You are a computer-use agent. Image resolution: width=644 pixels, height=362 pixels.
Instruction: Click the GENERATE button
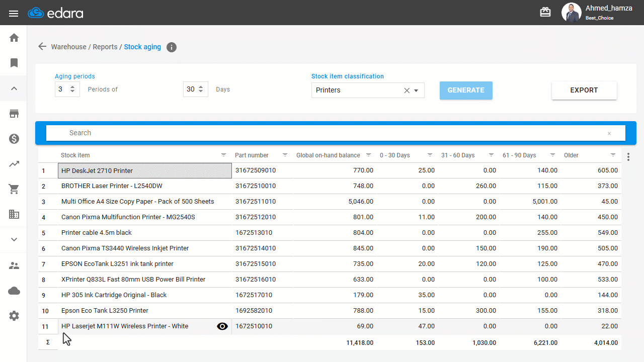coord(466,90)
